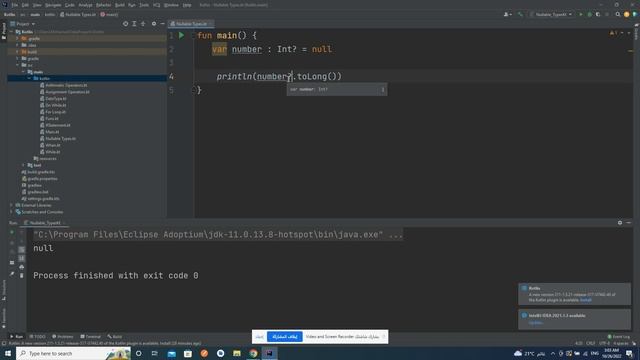The width and height of the screenshot is (640, 360).
Task: Open gradle.properties in Project tree
Action: (40, 179)
